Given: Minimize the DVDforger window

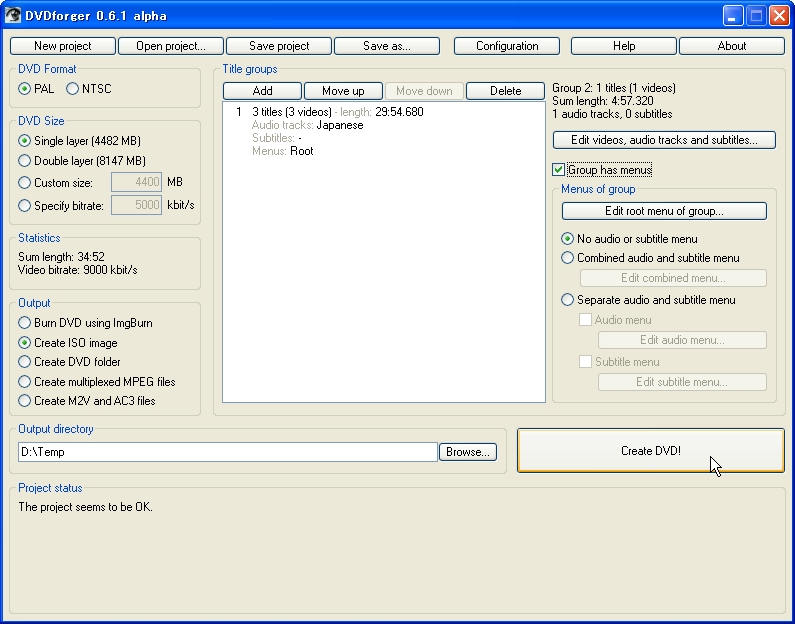Looking at the screenshot, I should tap(732, 16).
